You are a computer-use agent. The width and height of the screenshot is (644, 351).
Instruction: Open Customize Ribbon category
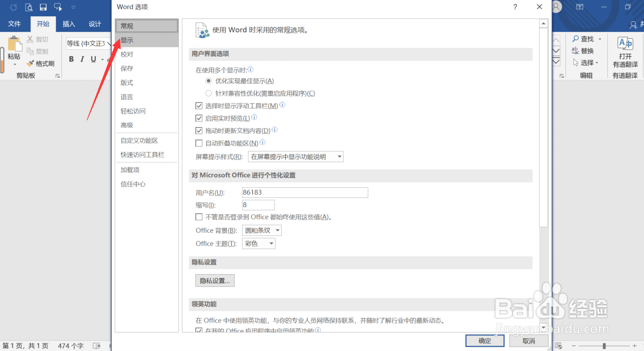(147, 141)
